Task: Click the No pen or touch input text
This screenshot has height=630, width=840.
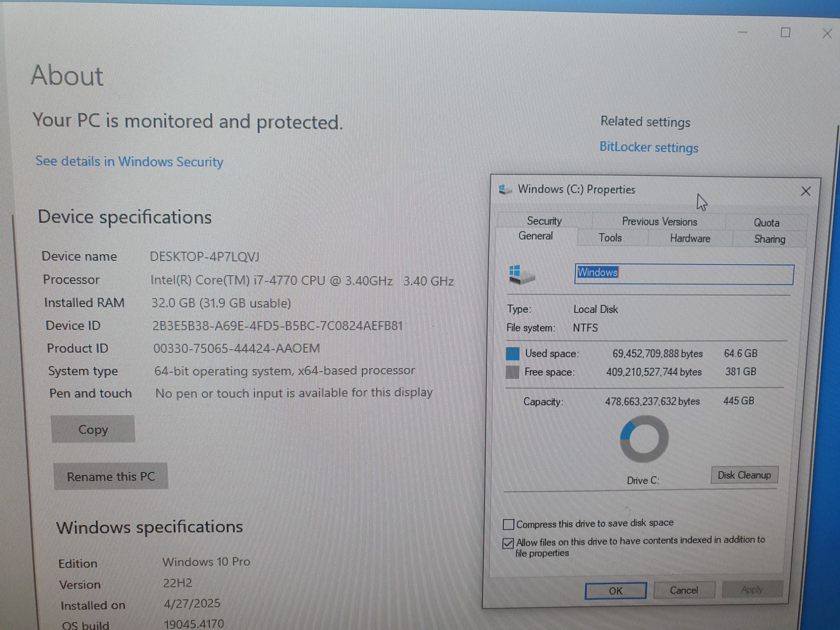Action: coord(294,393)
